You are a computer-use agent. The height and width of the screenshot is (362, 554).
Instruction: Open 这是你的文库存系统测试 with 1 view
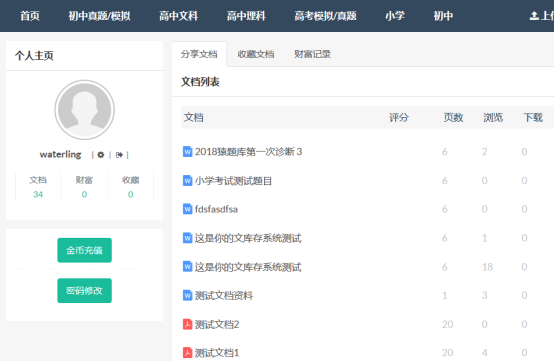click(248, 238)
